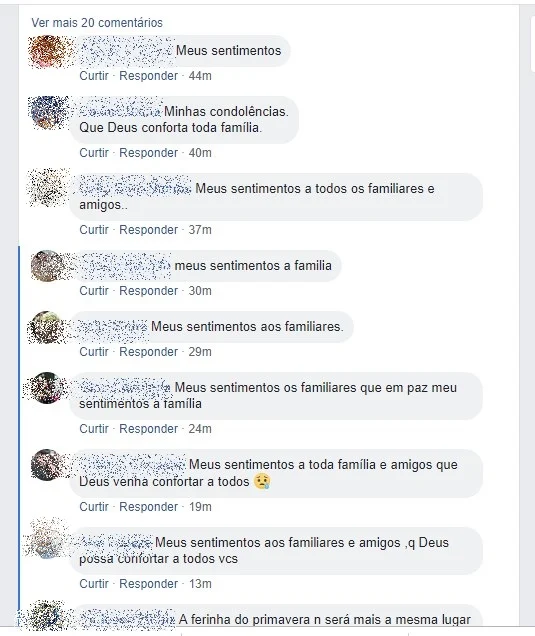This screenshot has height=636, width=535.
Task: Reply to the 29m comment
Action: pos(148,352)
